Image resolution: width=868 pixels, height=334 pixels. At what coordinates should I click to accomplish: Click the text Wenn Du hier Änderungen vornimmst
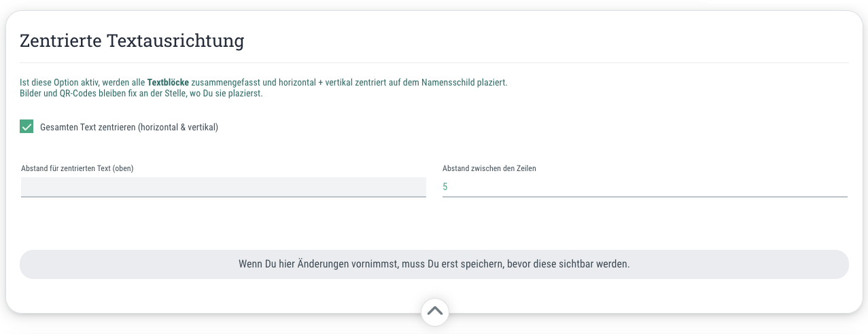point(317,264)
